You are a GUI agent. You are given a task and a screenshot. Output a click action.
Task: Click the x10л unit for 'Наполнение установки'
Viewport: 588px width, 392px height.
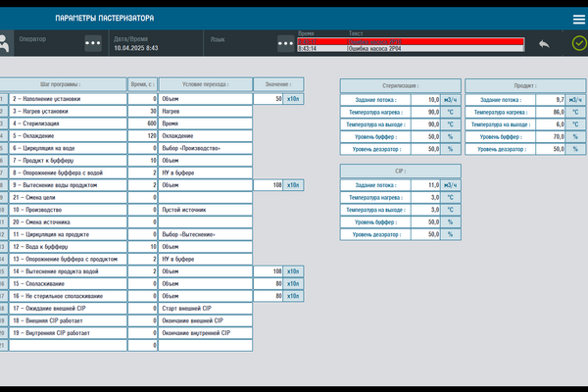coord(293,99)
